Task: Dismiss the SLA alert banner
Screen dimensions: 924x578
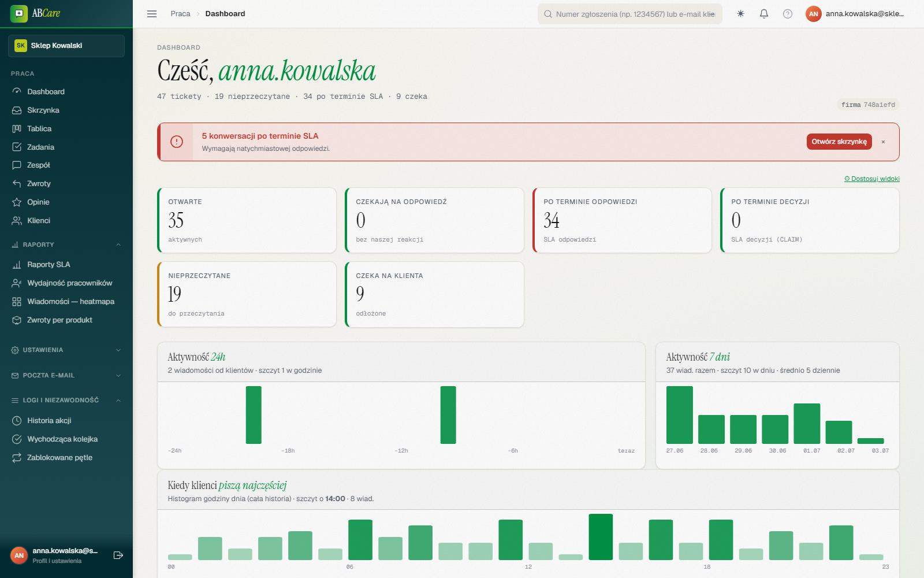Action: click(883, 142)
